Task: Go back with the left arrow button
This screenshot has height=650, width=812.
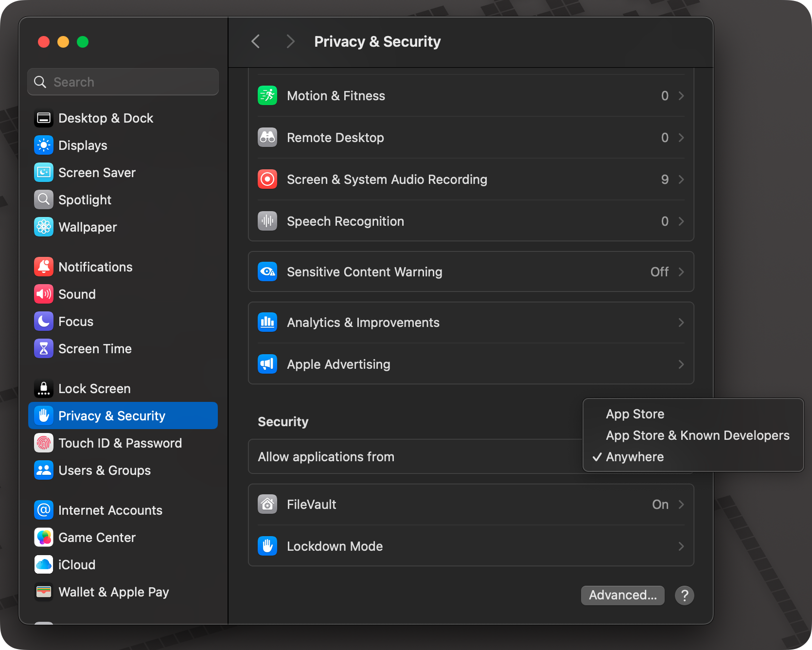Action: pos(256,41)
